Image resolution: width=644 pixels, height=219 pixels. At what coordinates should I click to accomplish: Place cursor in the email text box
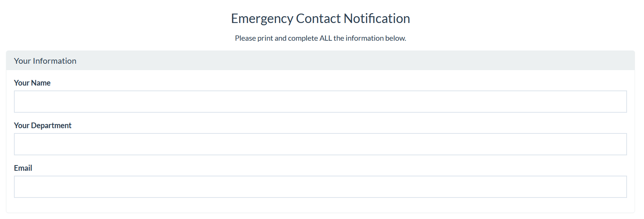coord(320,187)
